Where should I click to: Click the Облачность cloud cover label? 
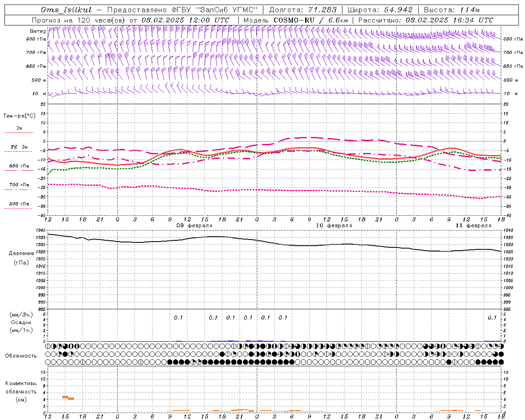(21, 356)
